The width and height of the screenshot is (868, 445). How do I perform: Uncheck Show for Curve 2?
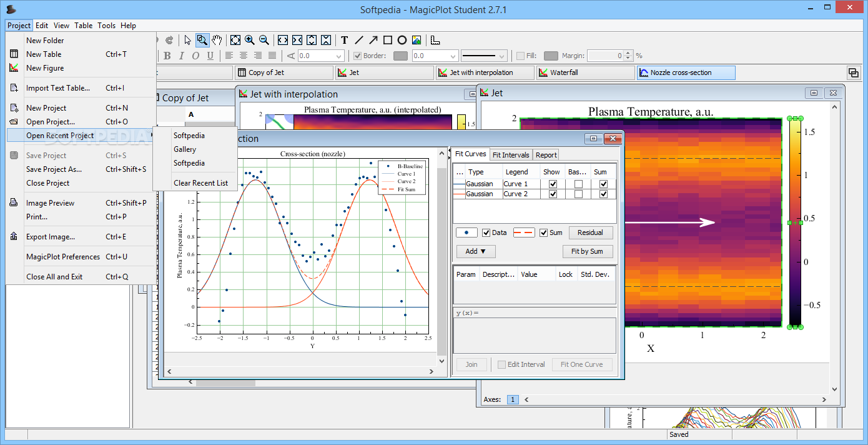tap(553, 194)
